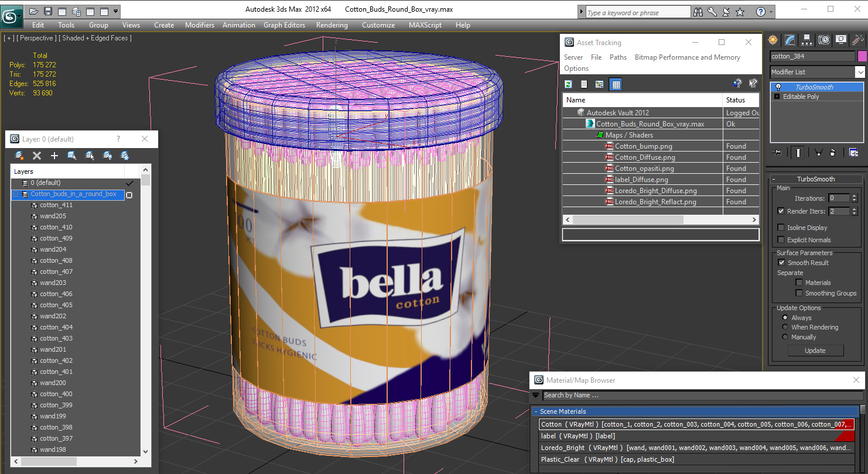Collapse Cotton_buds_in_a_round_box layer tree

click(16, 194)
